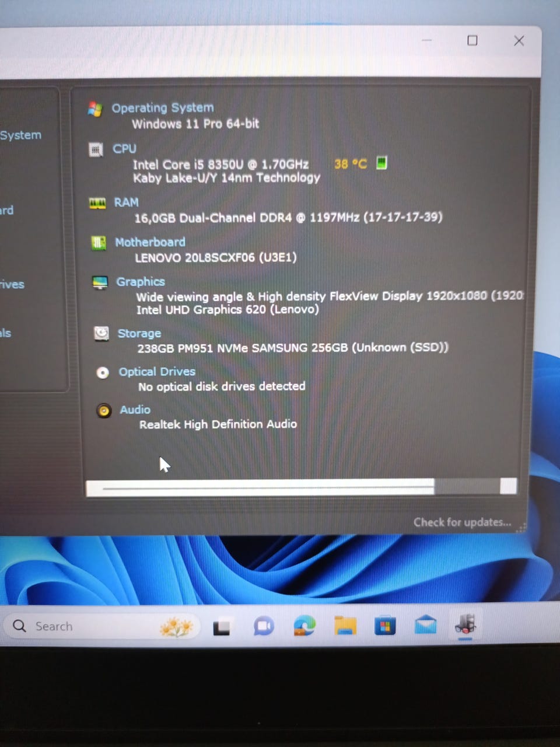This screenshot has width=560, height=747.
Task: Open the Chat app in the taskbar
Action: click(x=263, y=627)
